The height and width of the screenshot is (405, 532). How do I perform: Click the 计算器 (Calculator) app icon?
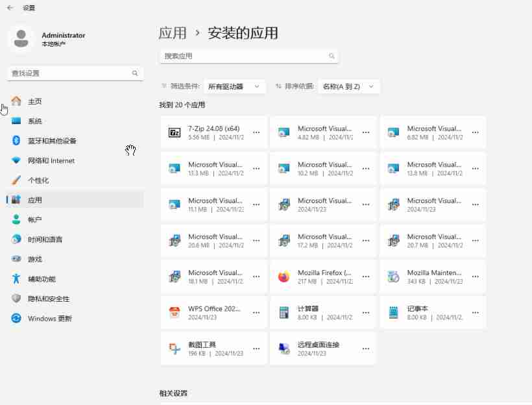click(x=284, y=312)
